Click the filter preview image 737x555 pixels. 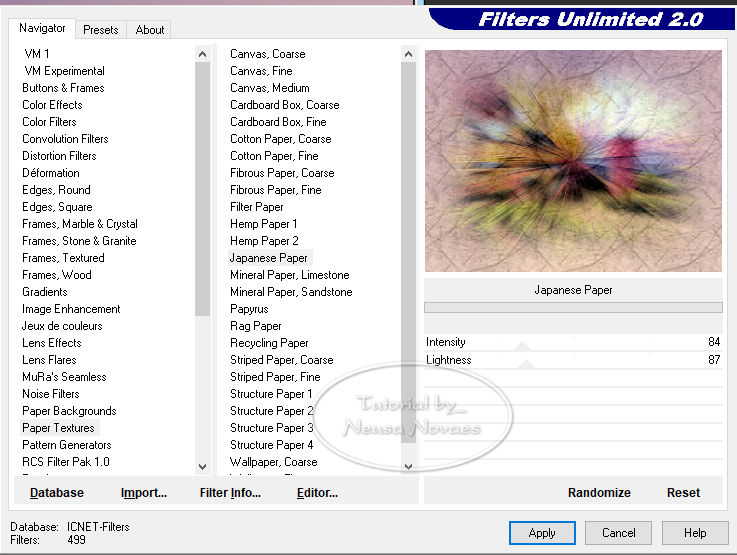click(573, 161)
